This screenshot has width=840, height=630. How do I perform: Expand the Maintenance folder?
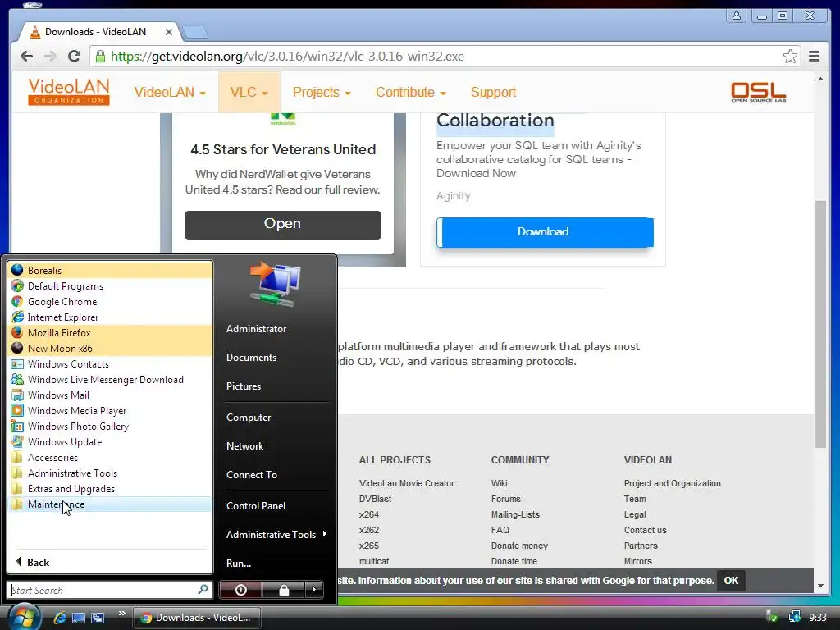click(111, 504)
